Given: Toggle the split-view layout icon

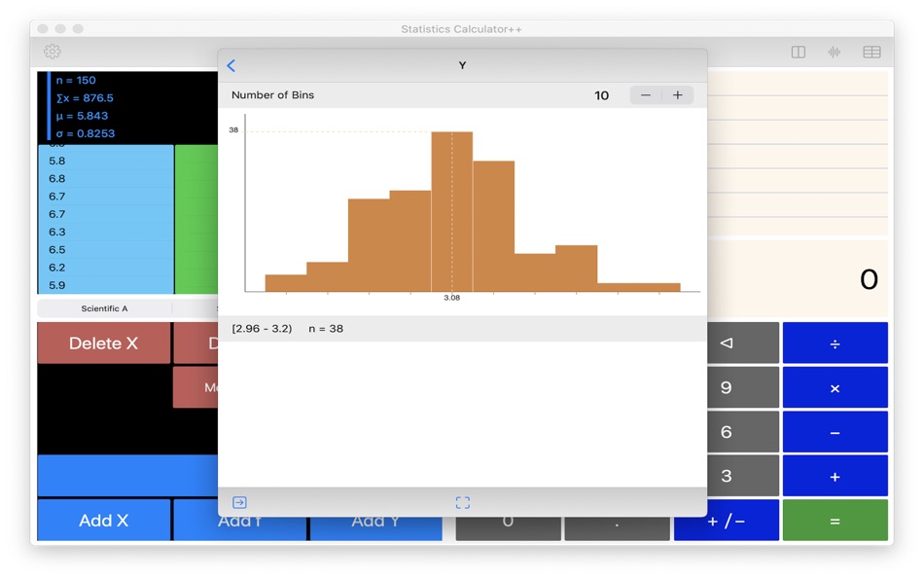Looking at the screenshot, I should pyautogui.click(x=799, y=52).
